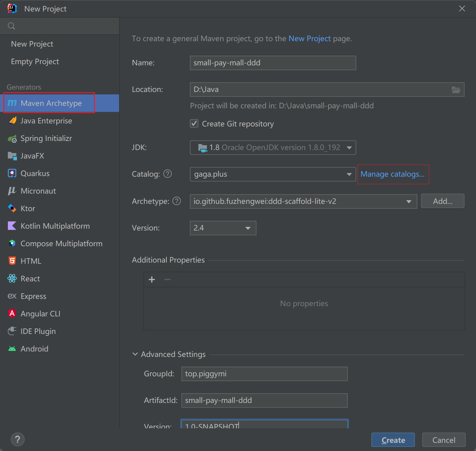
Task: Click the Create button
Action: (393, 440)
